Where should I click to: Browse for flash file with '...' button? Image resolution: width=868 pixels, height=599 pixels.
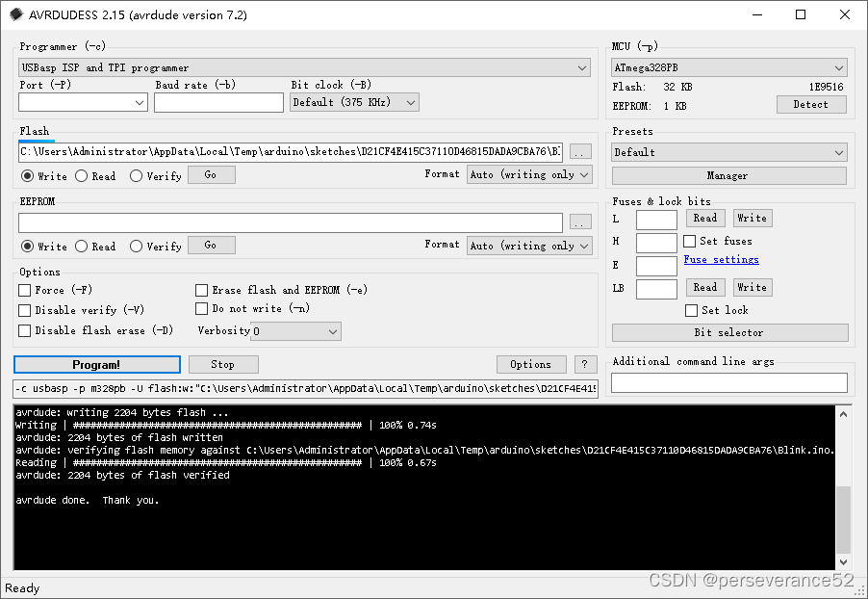tap(580, 152)
